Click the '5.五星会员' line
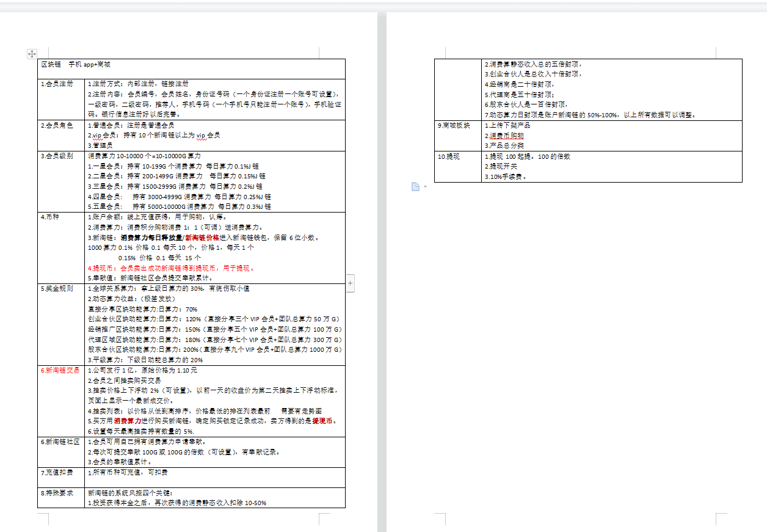Viewport: 767px width, 532px height. 180,207
